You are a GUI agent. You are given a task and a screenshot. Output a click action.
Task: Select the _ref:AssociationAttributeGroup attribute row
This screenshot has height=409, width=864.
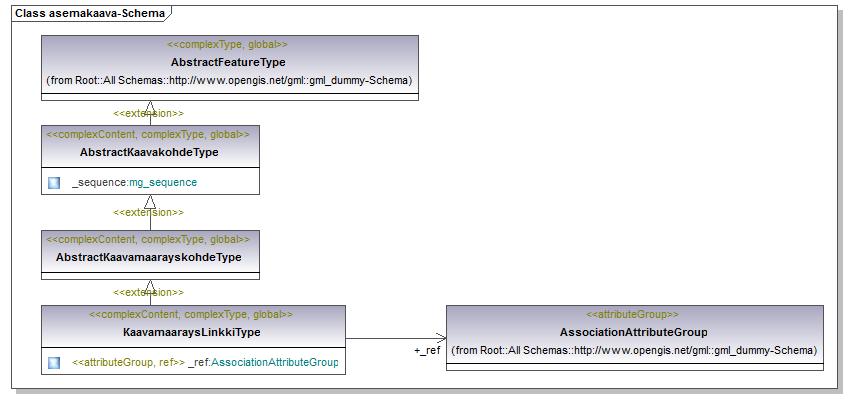click(205, 362)
